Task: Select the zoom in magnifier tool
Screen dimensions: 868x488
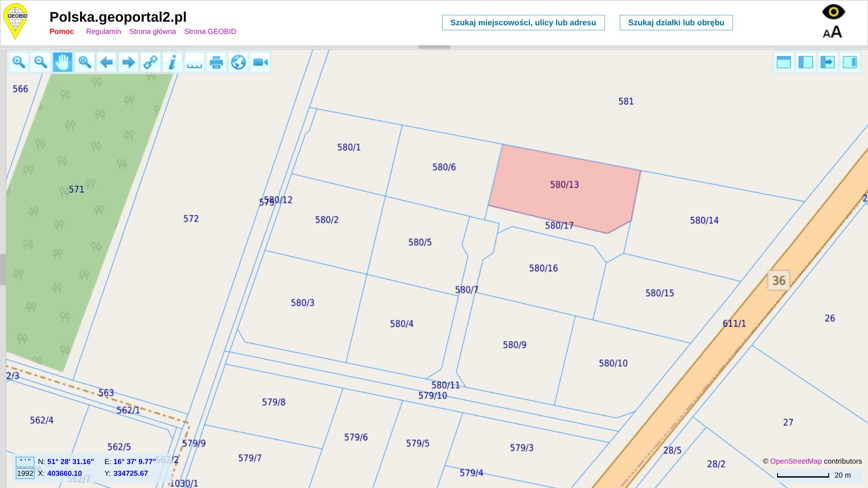Action: [x=19, y=62]
